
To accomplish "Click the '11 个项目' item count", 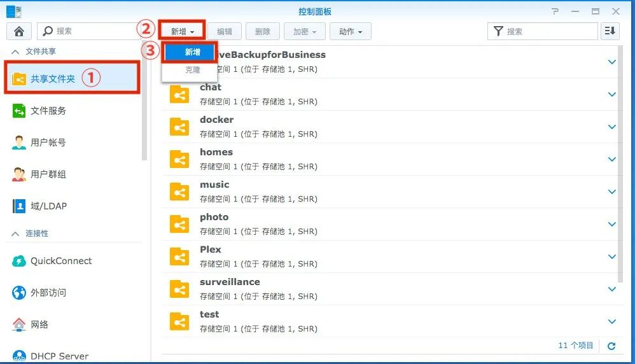I will (575, 346).
